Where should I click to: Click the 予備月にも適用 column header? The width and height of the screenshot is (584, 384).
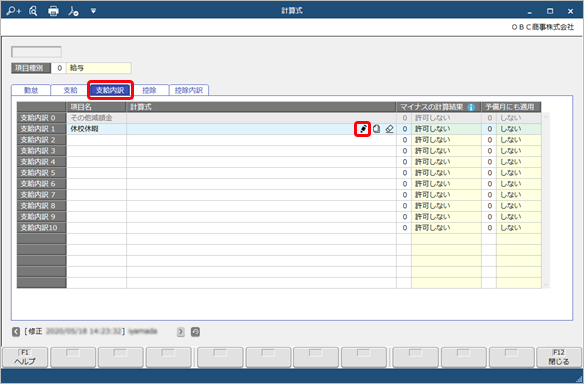(511, 107)
